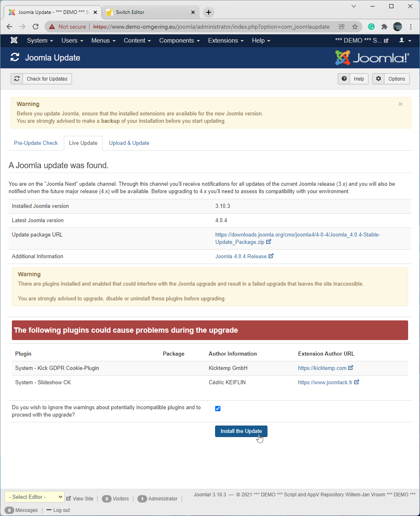Click the Joomla logo icon in admin menu
Viewport: 420px width, 516px height.
point(14,41)
